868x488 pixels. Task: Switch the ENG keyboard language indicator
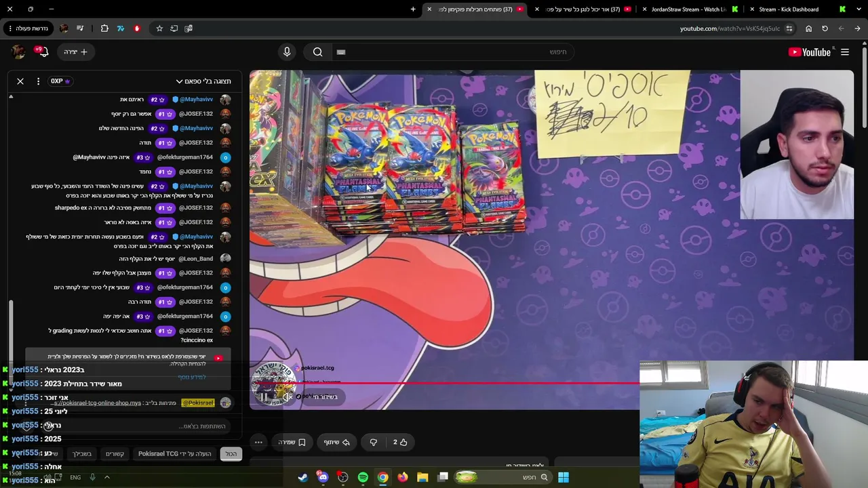coord(75,478)
